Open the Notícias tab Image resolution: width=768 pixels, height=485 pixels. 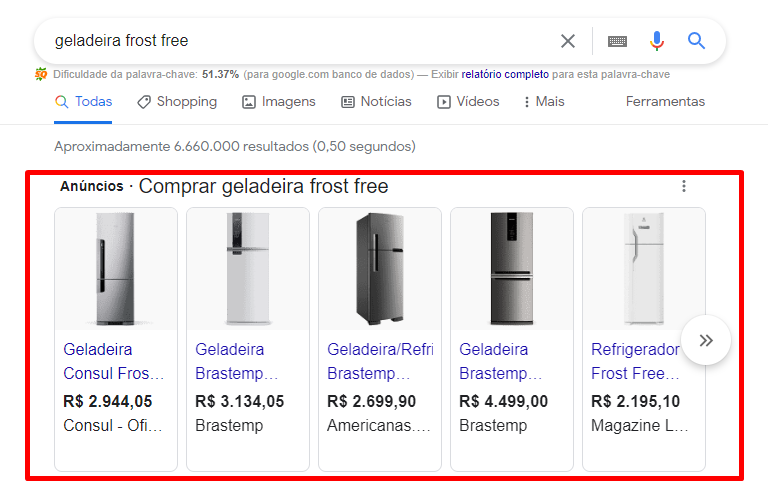(376, 102)
